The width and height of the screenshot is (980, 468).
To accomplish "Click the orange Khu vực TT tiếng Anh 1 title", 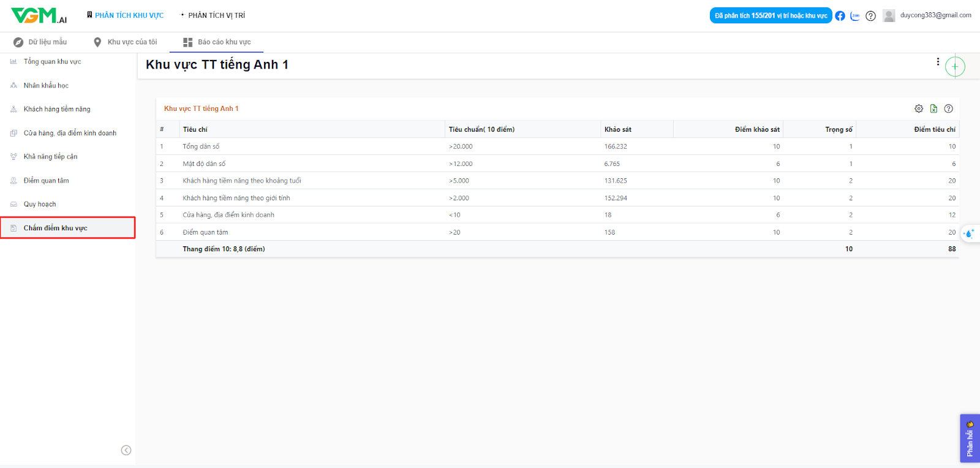I will point(202,108).
